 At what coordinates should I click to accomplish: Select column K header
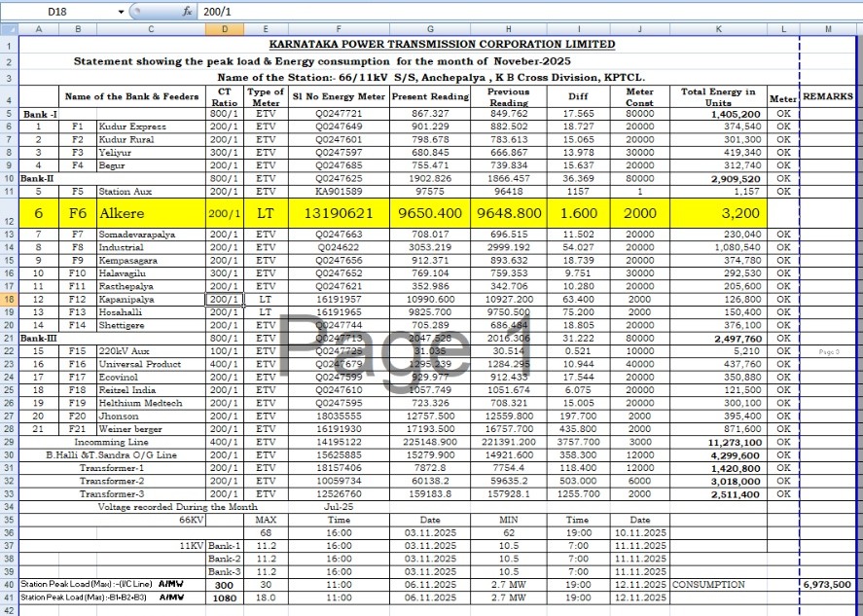coord(718,28)
